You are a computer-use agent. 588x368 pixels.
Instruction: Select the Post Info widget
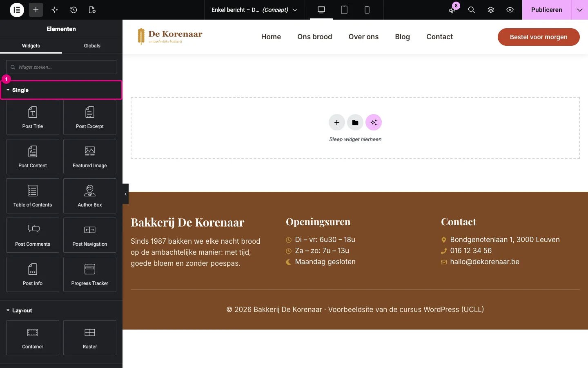[x=33, y=274]
